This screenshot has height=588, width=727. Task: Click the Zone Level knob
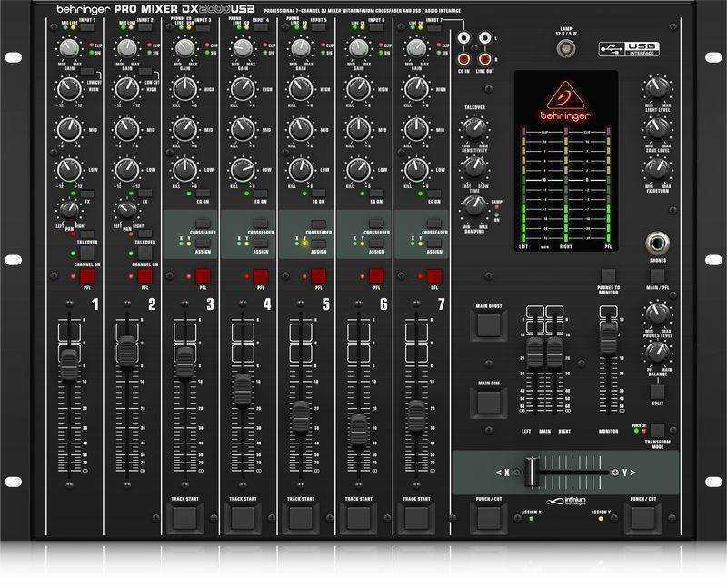pos(657,128)
